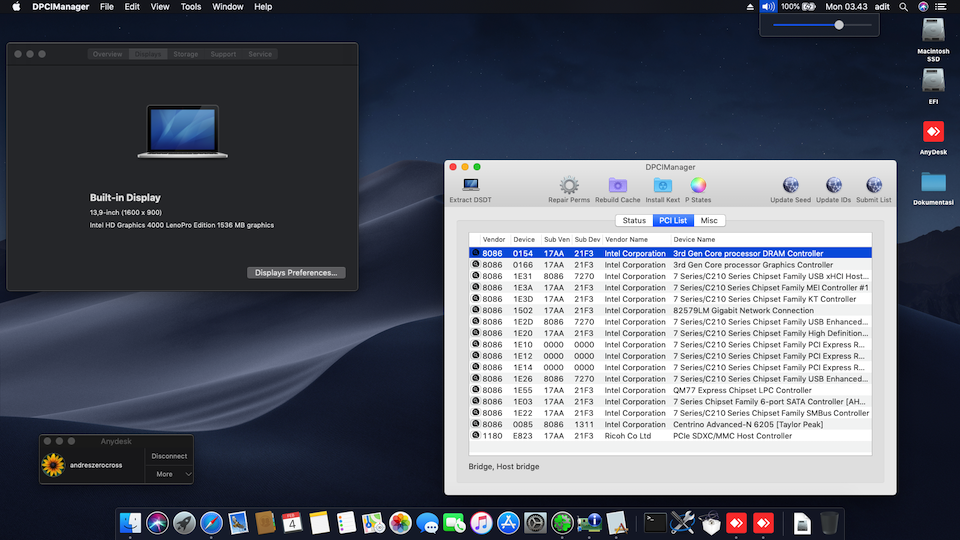
Task: Click Displays Preferences button
Action: click(296, 272)
